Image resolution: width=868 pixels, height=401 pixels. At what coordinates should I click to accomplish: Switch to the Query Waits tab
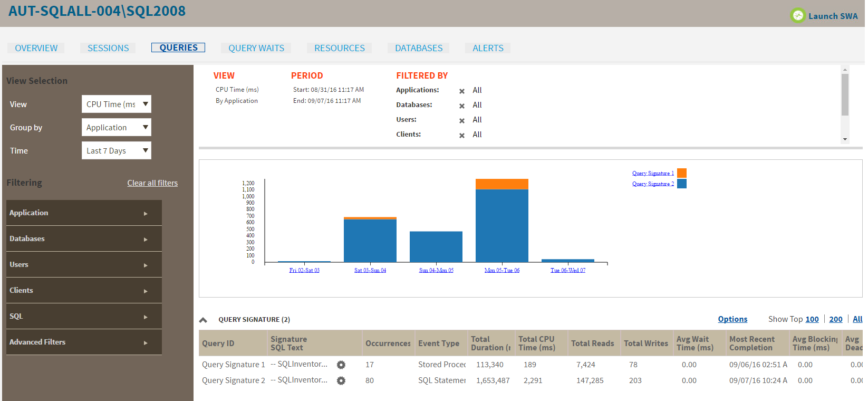pos(256,48)
